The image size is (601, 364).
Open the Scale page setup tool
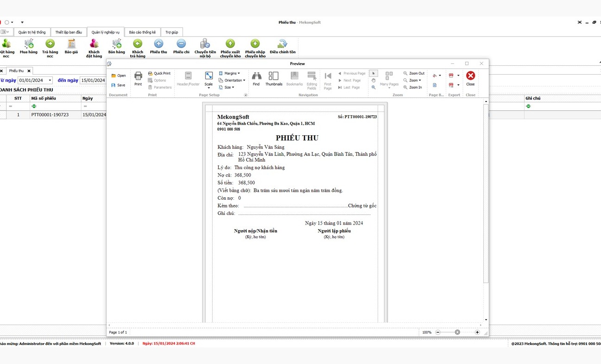(209, 79)
